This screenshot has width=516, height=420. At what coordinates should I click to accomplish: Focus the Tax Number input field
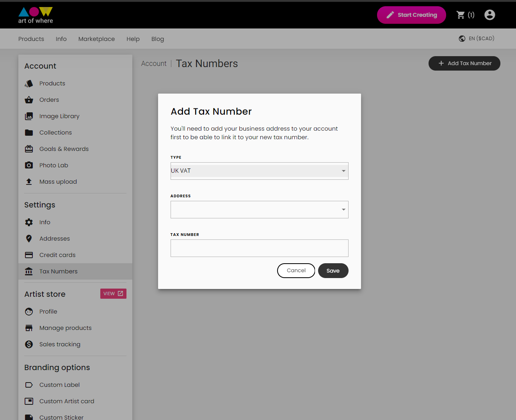(x=260, y=248)
